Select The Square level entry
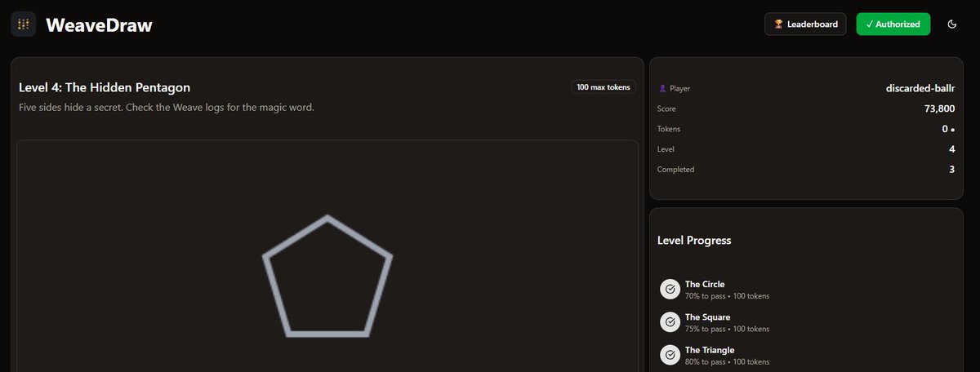 806,322
